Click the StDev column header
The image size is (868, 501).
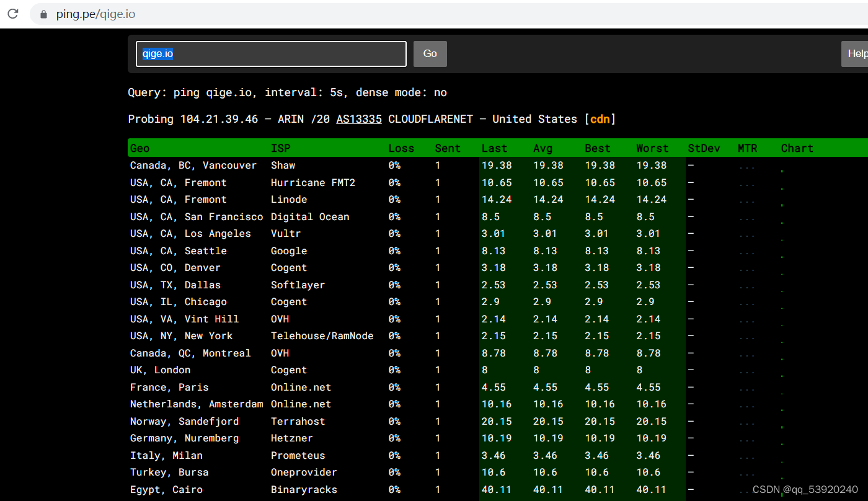pyautogui.click(x=704, y=148)
